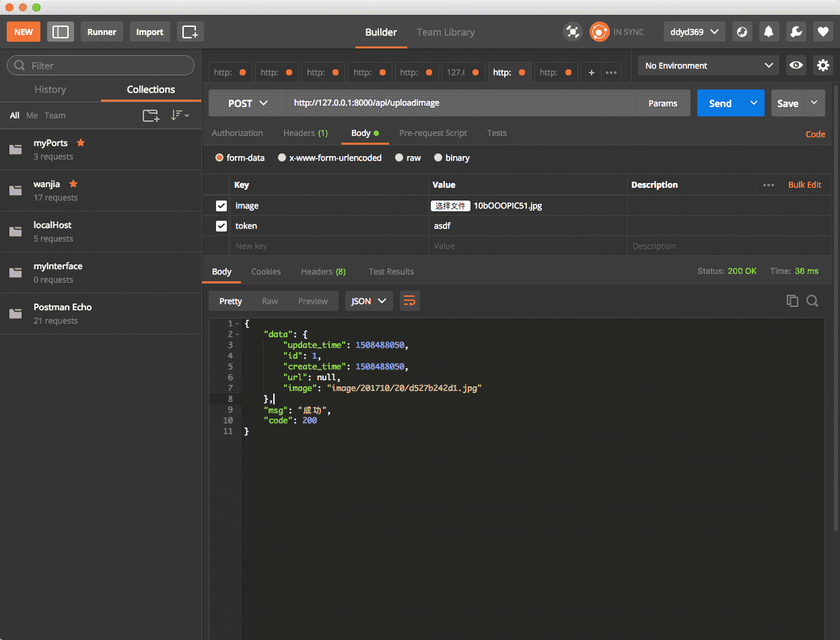
Task: Open Pre-request Script tab
Action: click(x=433, y=133)
